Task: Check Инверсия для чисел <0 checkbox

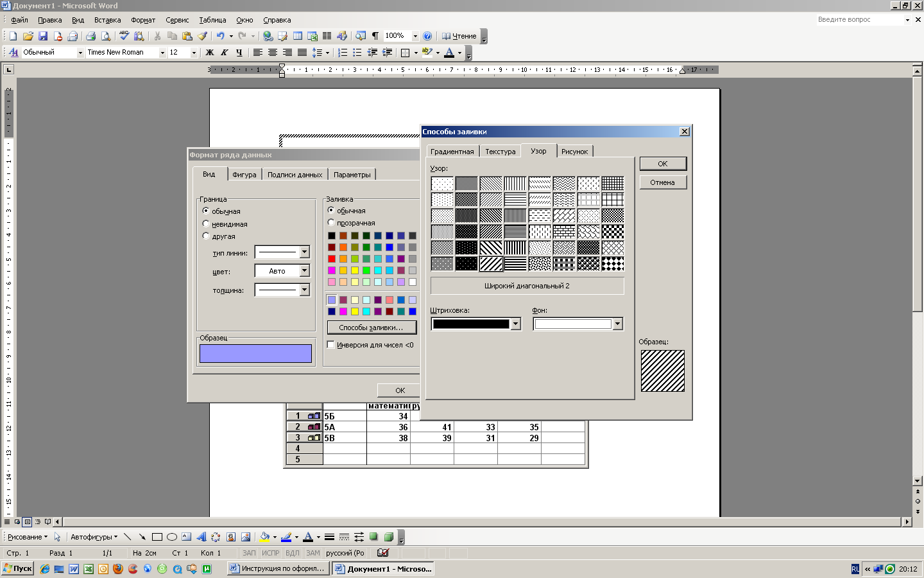Action: [x=331, y=345]
